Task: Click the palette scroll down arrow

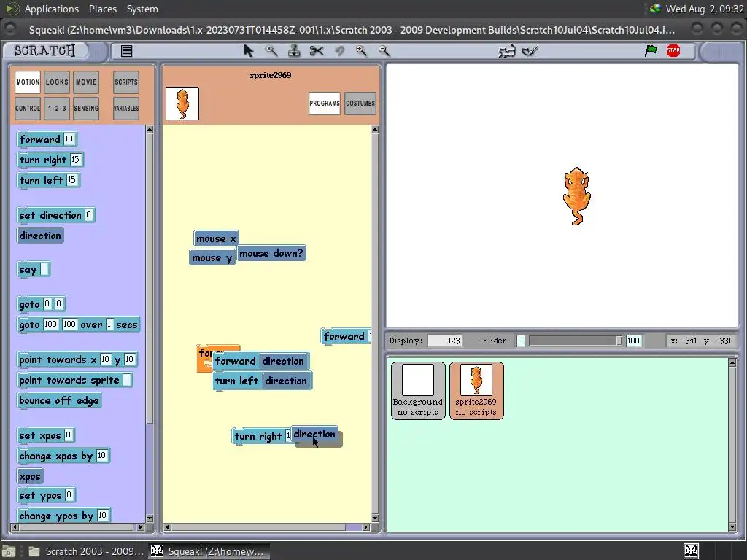Action: 150,518
